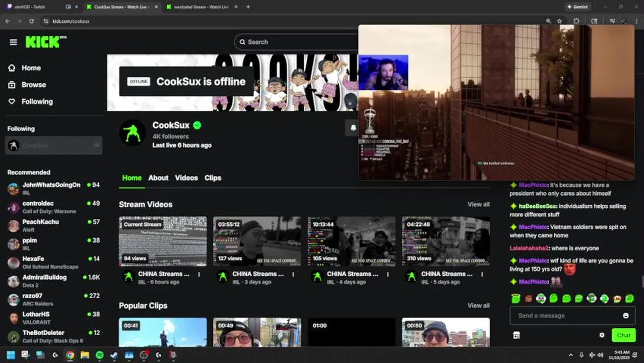The width and height of the screenshot is (644, 363).
Task: Click the CookSux green avatar icon
Action: 132,133
